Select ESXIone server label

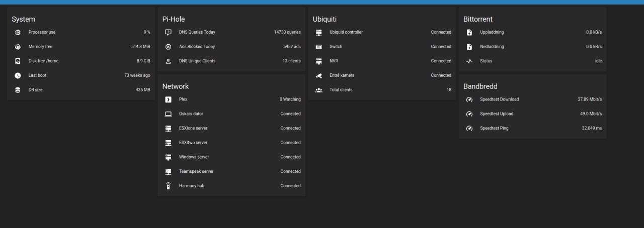193,128
